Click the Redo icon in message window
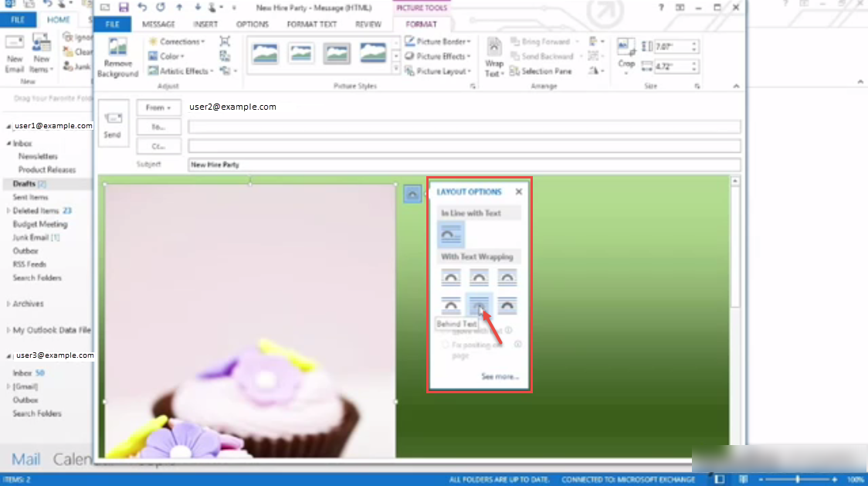The image size is (868, 486). pos(161,7)
